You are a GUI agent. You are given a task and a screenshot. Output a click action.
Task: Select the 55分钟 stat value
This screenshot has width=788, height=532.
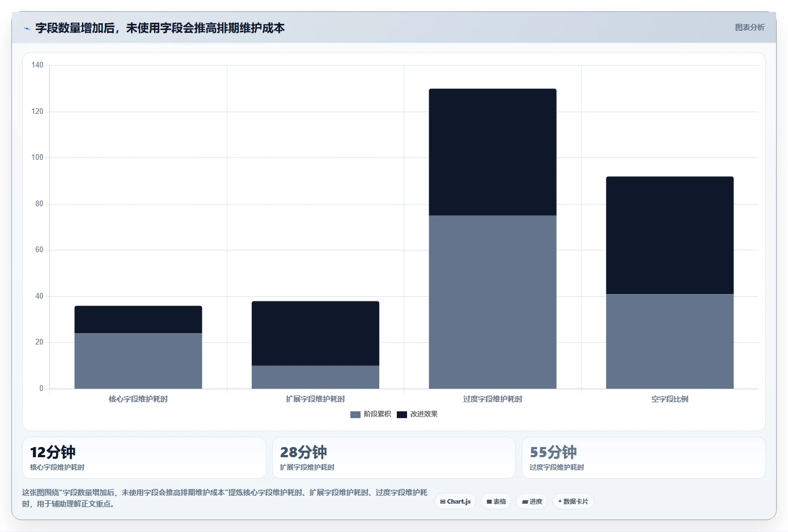553,452
